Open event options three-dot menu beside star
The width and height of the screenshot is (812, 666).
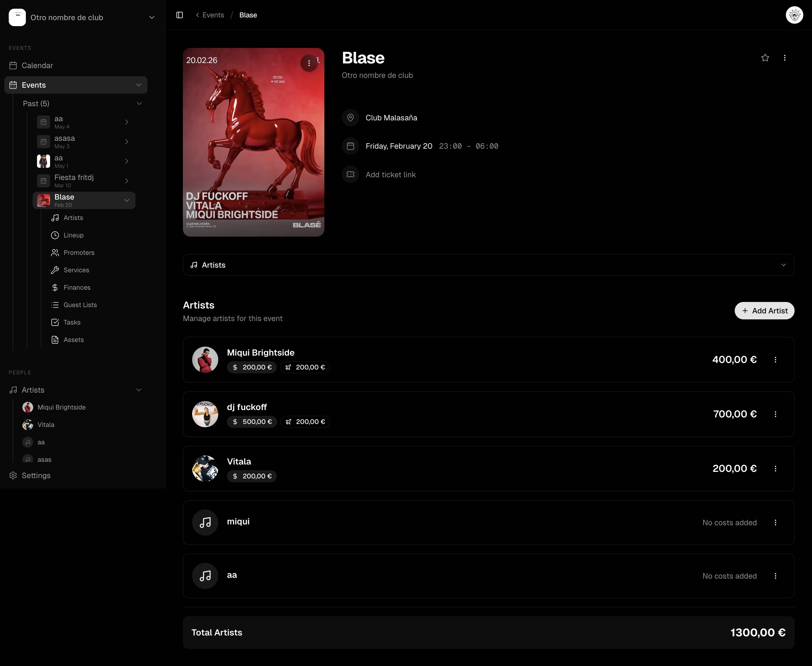[785, 57]
